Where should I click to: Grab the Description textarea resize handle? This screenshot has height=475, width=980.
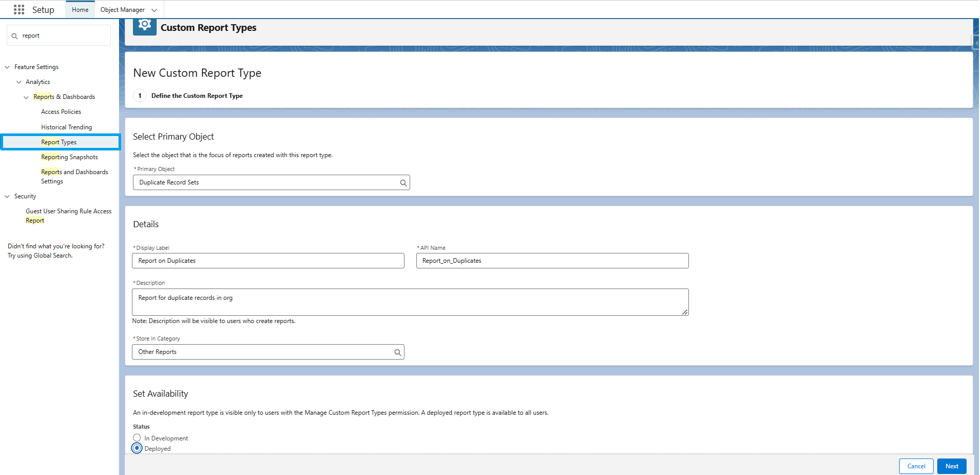point(684,312)
